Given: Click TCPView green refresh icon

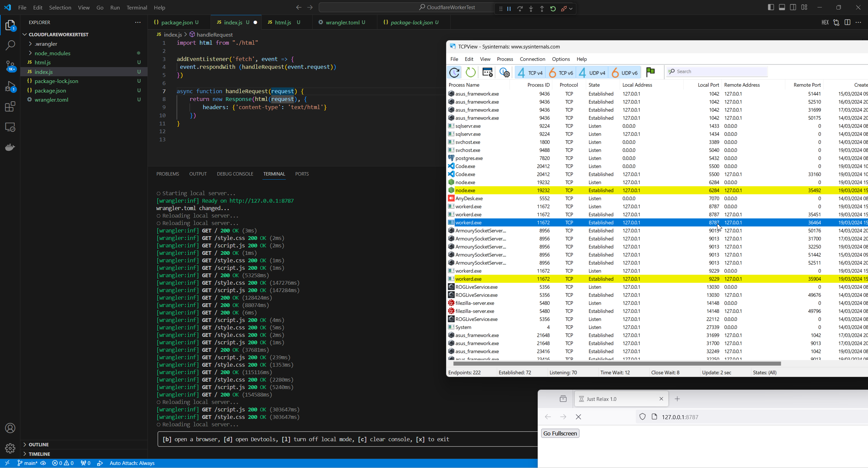Looking at the screenshot, I should (x=470, y=72).
